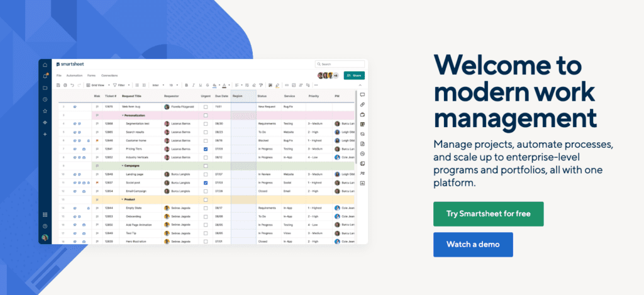The height and width of the screenshot is (295, 644).
Task: Toggle Bold formatting in toolbar
Action: 186,85
